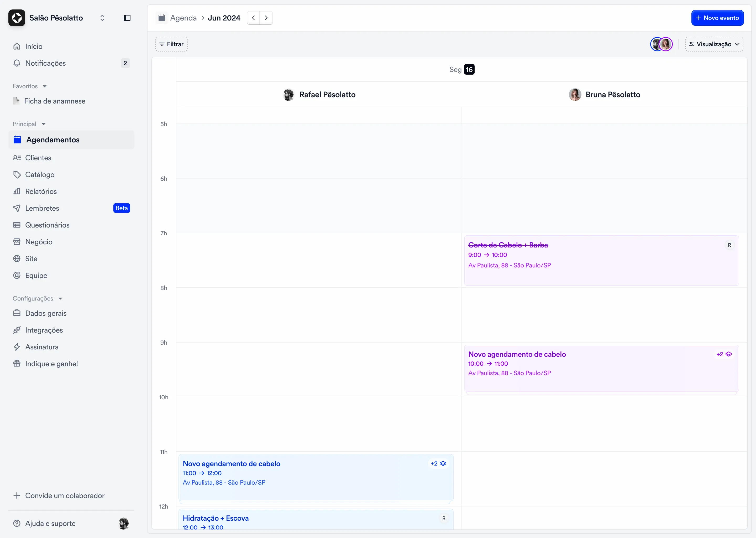Click the Questionários table icon
Viewport: 756px width, 538px height.
click(x=17, y=225)
